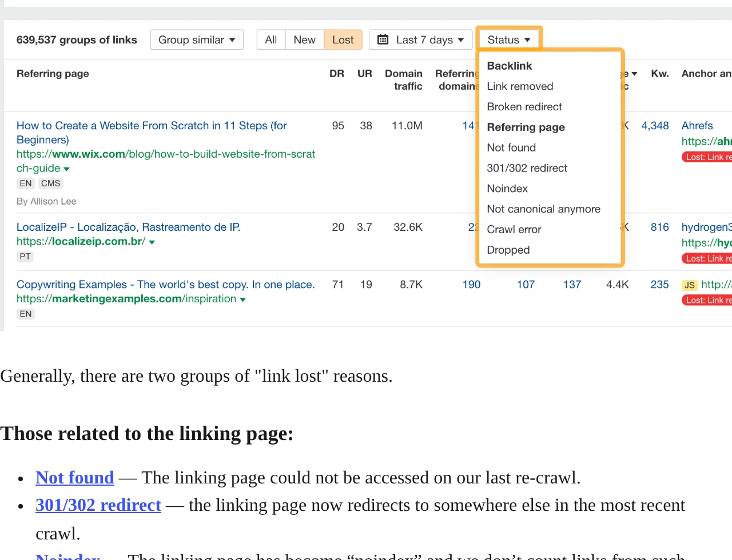Open the Ahrefs anchor link

pyautogui.click(x=697, y=126)
